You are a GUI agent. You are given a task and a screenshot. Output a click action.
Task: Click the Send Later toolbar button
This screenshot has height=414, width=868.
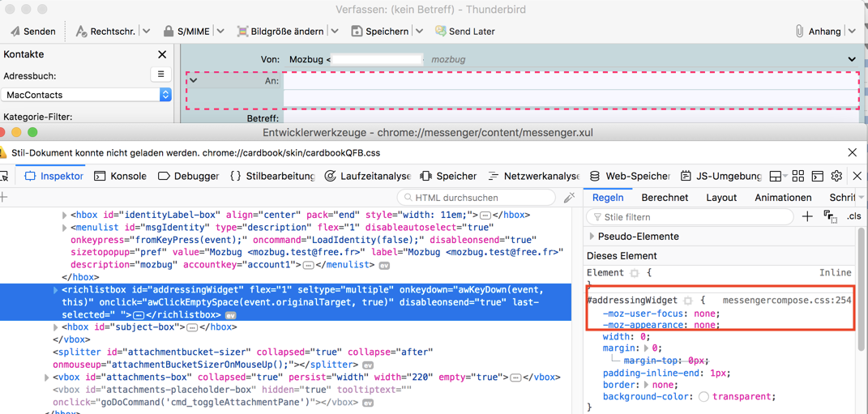[x=464, y=32]
